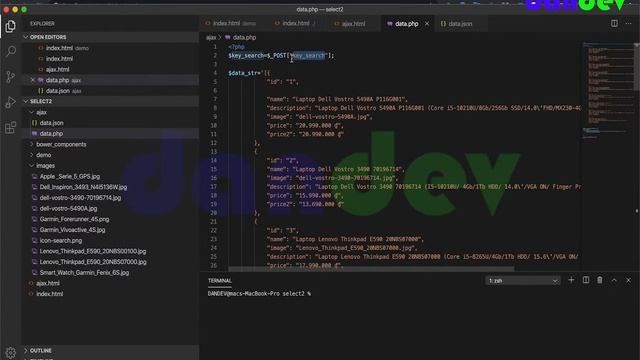Expand the Outline section
640x360 pixels.
click(110, 351)
